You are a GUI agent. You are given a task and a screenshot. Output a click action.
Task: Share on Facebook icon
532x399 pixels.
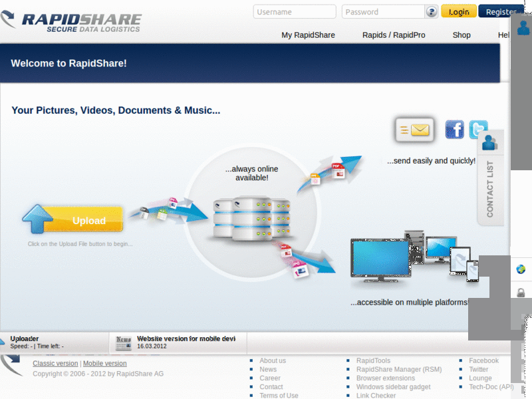(455, 129)
